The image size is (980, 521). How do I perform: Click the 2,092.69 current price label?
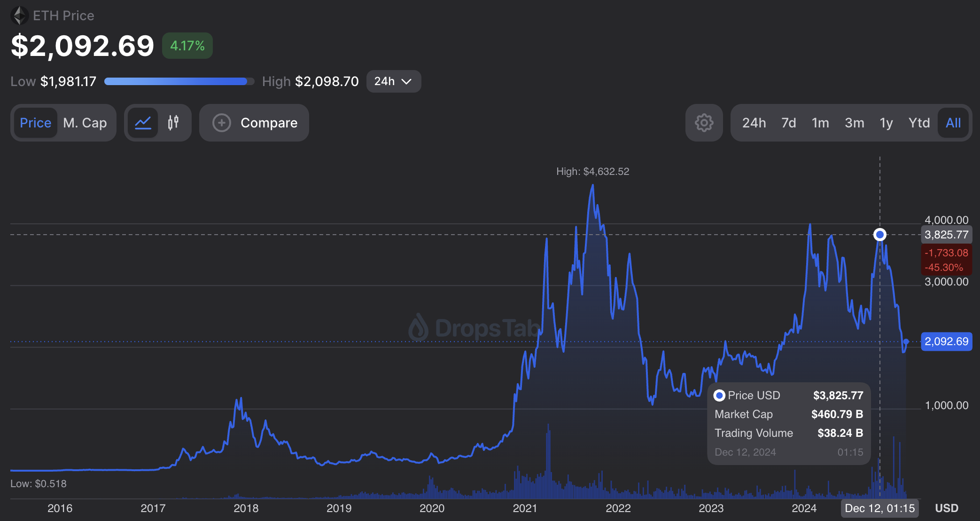click(x=946, y=341)
